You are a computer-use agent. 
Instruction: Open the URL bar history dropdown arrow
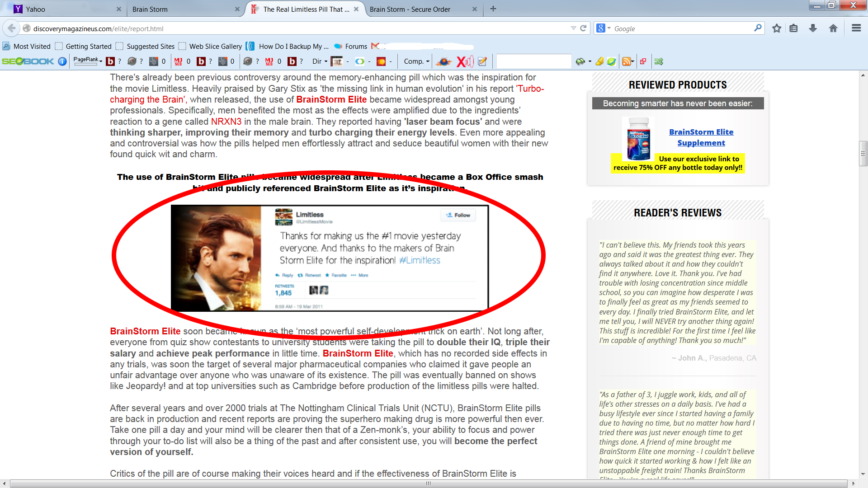coord(573,28)
